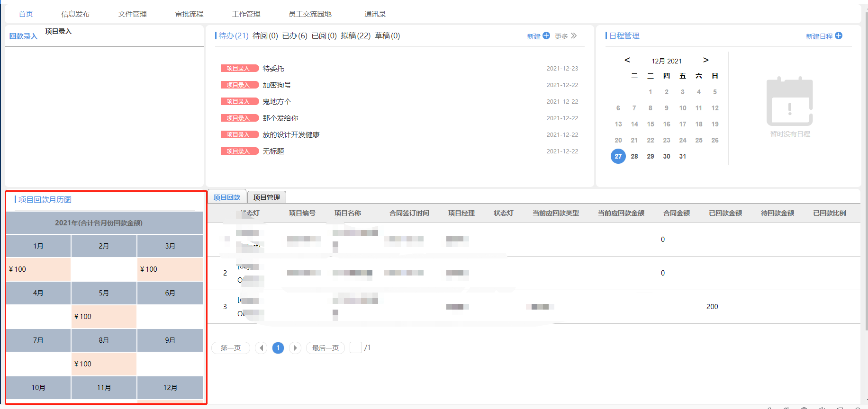868x409 pixels.
Task: Switch to the 项目管理 tab
Action: pyautogui.click(x=266, y=197)
